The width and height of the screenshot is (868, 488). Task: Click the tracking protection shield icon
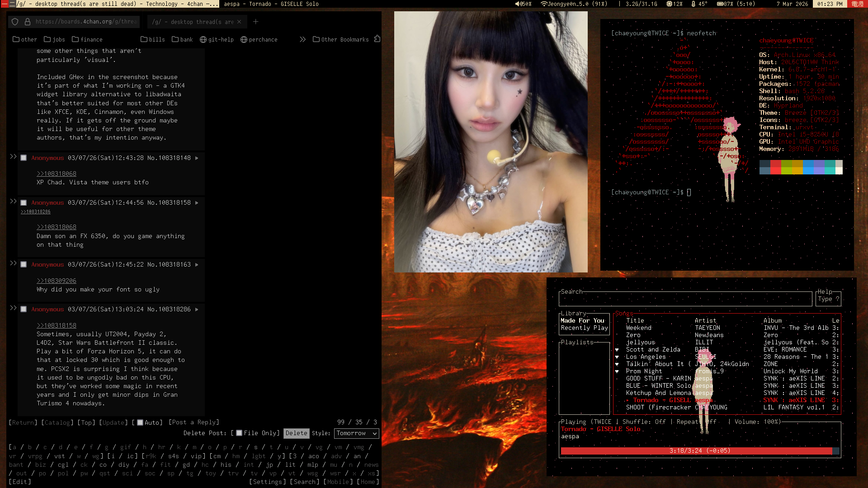pyautogui.click(x=15, y=22)
